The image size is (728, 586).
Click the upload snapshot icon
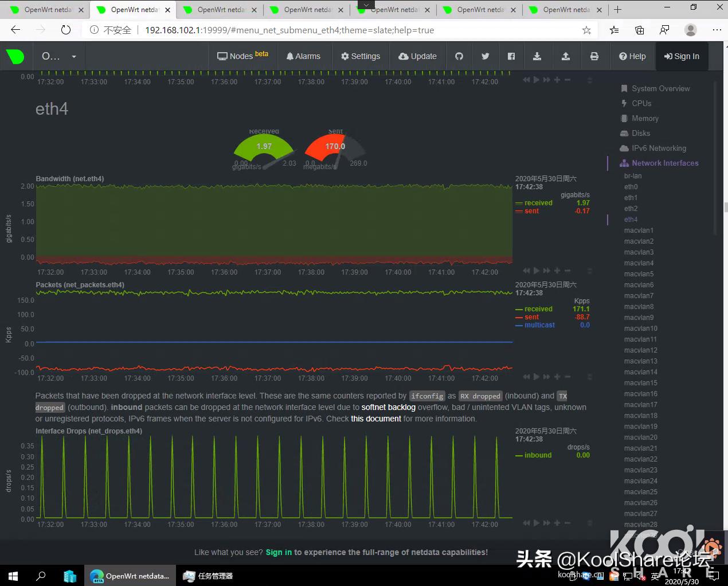coord(566,56)
